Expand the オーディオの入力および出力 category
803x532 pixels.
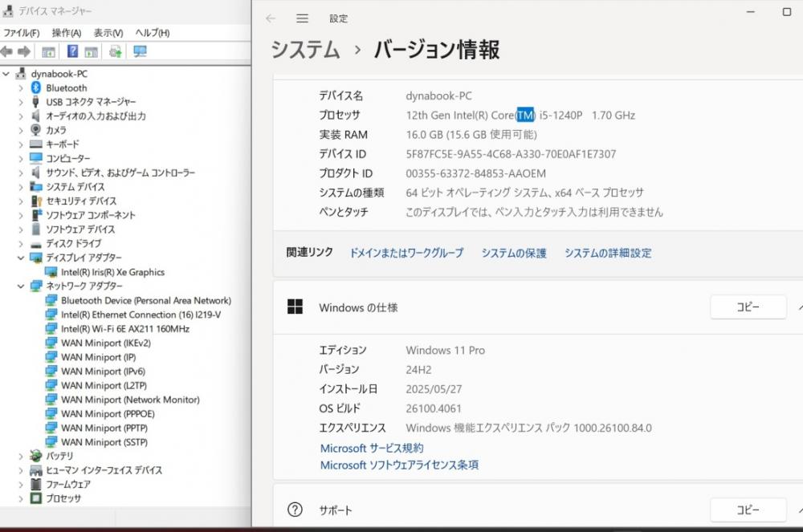pos(21,116)
